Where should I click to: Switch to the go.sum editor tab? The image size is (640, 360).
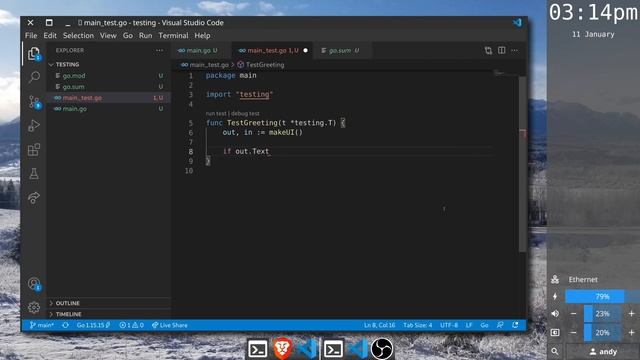[x=342, y=50]
